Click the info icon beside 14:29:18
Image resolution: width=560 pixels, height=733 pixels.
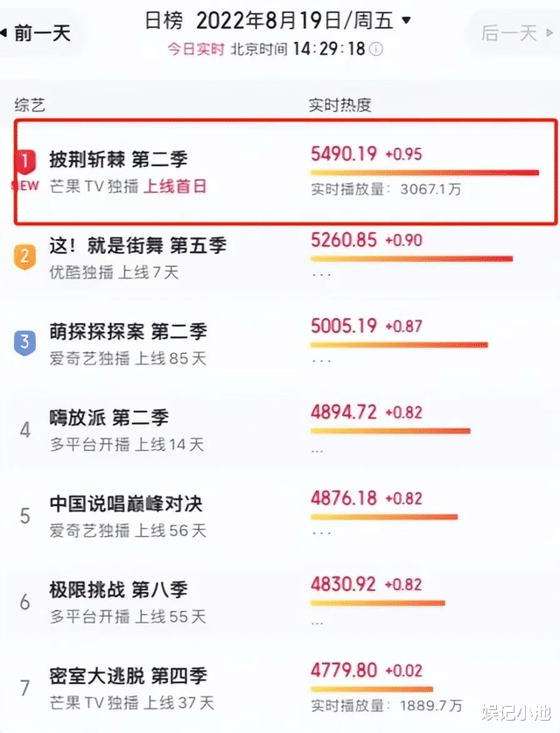click(x=376, y=49)
